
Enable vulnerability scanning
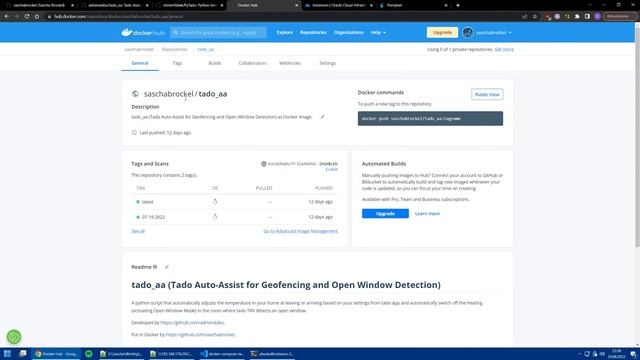tap(331, 169)
